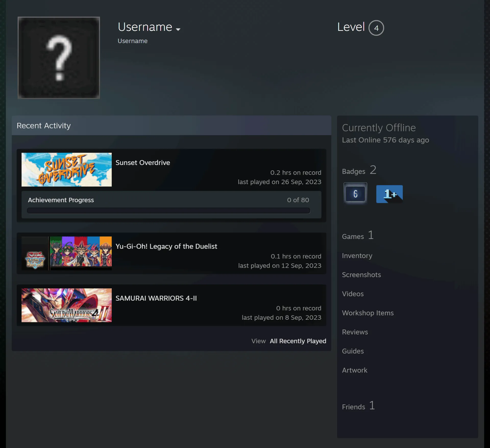Screen dimensions: 490x448
Task: Click 'Last Online 576 days ago' text
Action: tap(385, 140)
